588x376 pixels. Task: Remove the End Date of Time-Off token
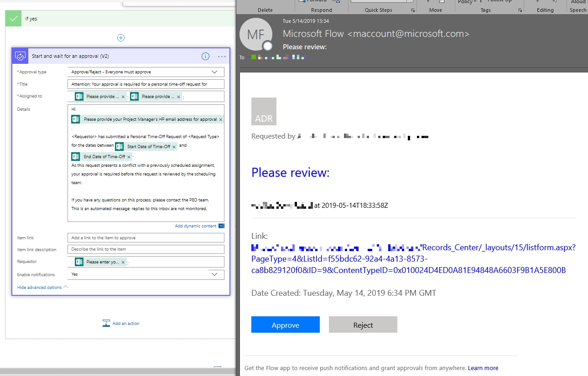click(129, 157)
